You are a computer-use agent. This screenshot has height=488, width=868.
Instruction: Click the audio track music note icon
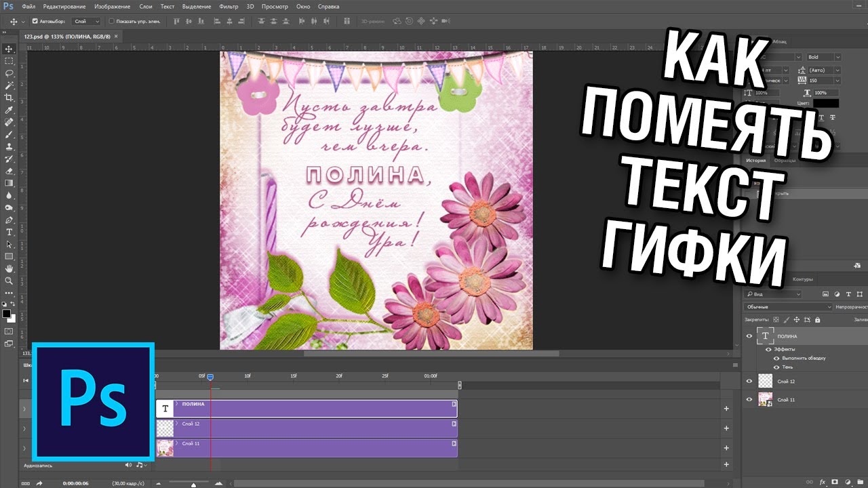point(139,465)
